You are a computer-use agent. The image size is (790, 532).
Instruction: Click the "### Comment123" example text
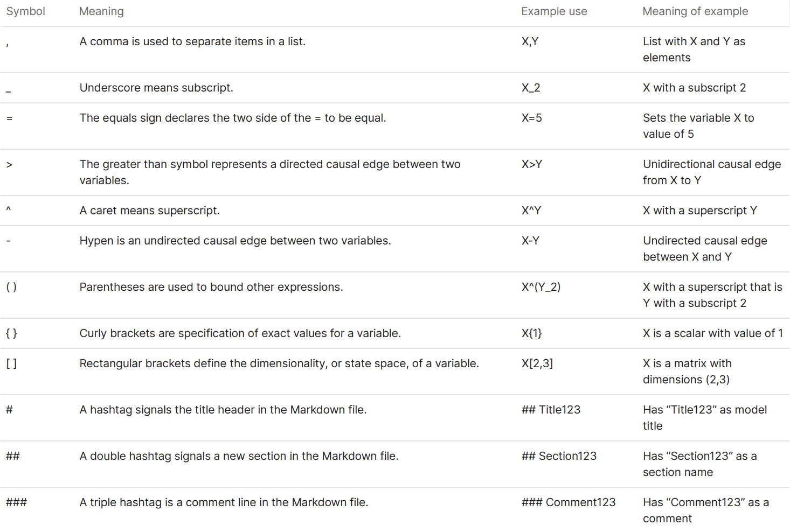pyautogui.click(x=569, y=502)
